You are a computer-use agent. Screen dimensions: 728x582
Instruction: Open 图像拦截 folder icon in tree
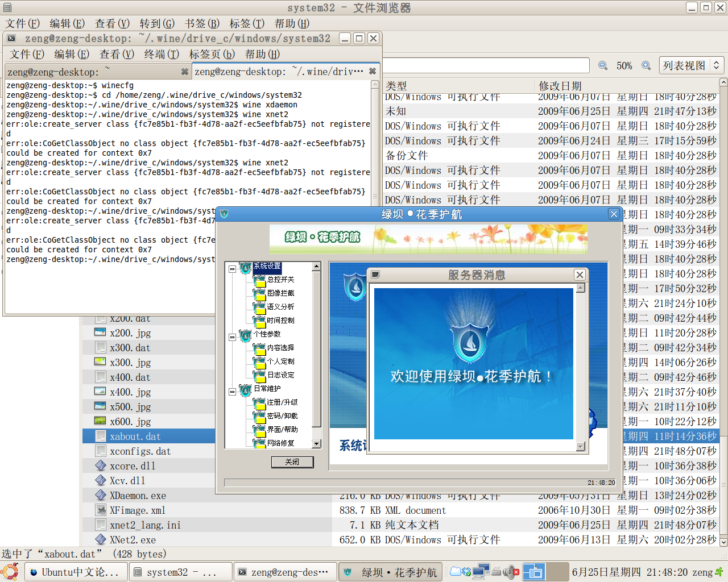[260, 294]
